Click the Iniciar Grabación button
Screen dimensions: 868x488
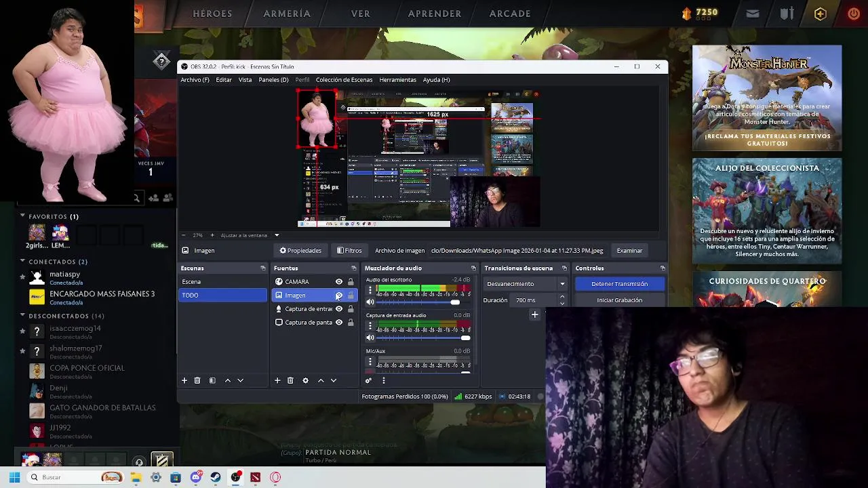tap(619, 300)
